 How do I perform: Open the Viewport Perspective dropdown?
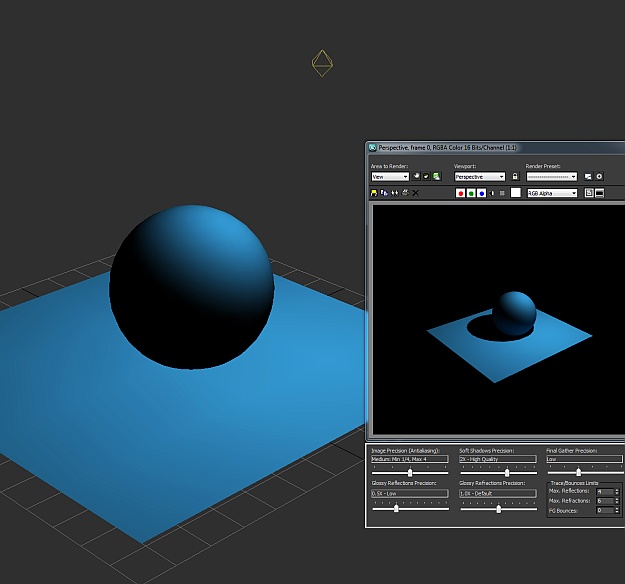(x=480, y=177)
